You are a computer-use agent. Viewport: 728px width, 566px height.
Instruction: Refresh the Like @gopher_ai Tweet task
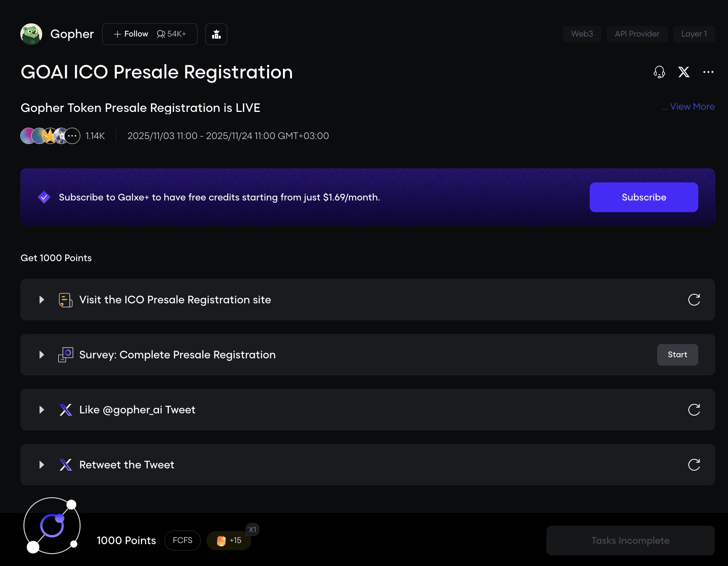(x=694, y=410)
